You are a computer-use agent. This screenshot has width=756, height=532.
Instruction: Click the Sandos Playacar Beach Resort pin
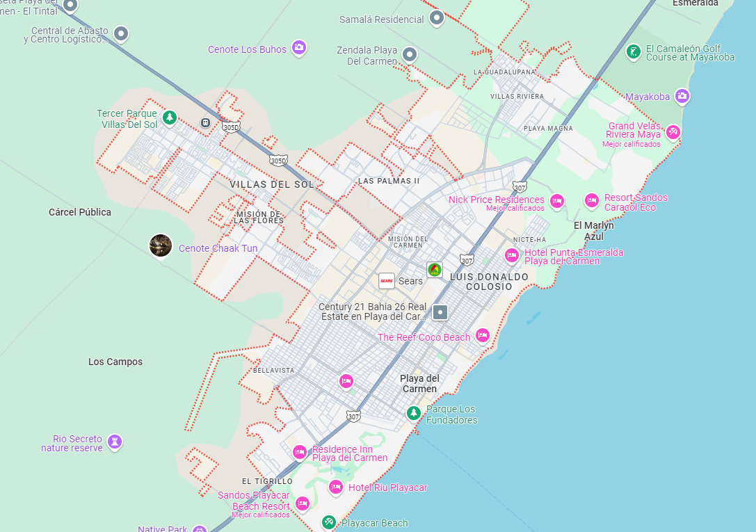coord(303,504)
